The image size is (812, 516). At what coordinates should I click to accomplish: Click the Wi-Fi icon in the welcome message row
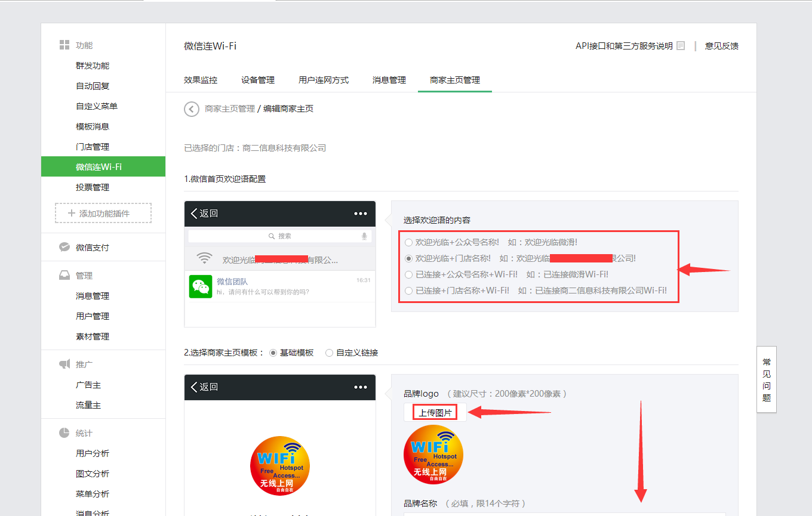pyautogui.click(x=205, y=258)
